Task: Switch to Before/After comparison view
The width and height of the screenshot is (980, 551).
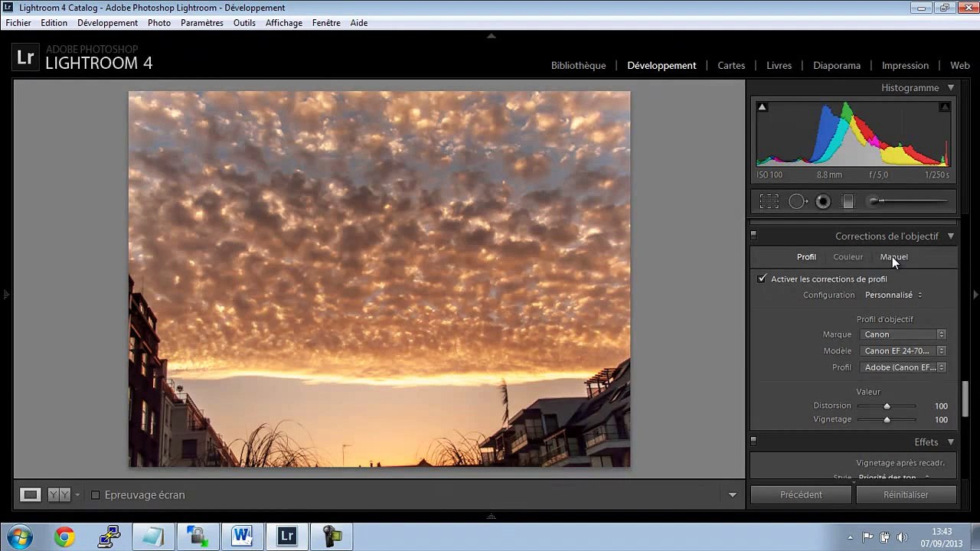Action: (59, 495)
